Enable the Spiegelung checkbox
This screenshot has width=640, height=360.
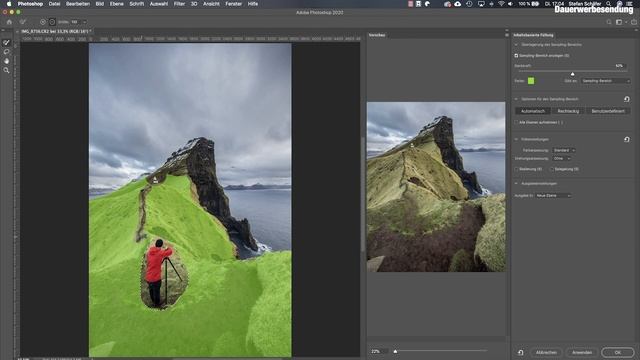point(552,169)
